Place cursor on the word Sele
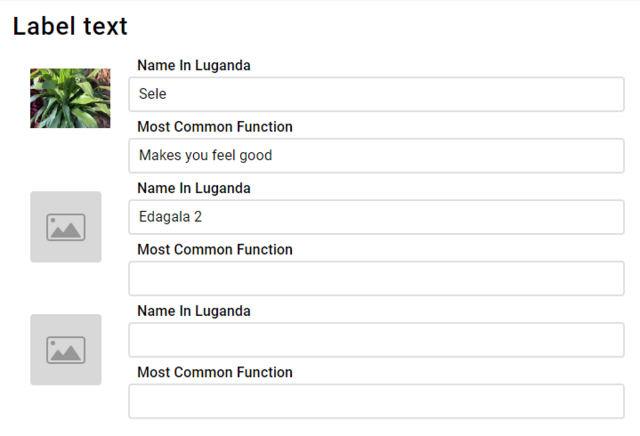The height and width of the screenshot is (436, 640). pos(153,94)
